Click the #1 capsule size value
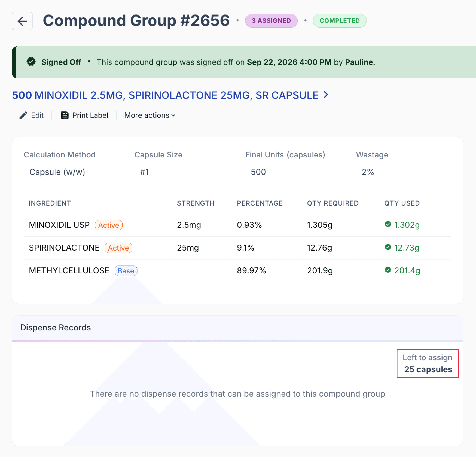Screen dimensions: 476x457 pyautogui.click(x=145, y=172)
